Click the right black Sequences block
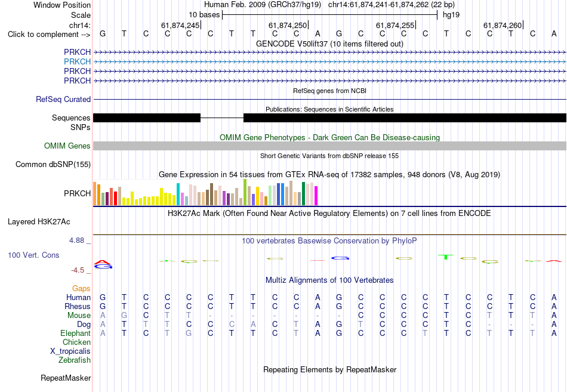Image resolution: width=567 pixels, height=392 pixels. (x=405, y=118)
